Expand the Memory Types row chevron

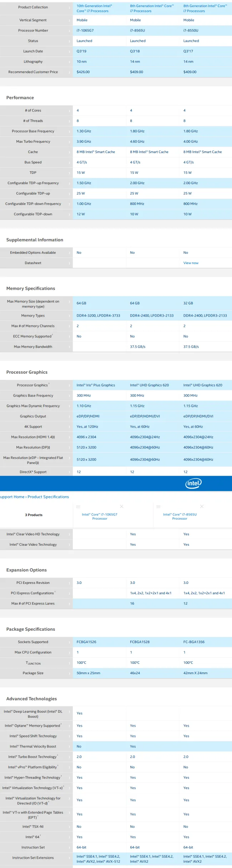pos(70,316)
